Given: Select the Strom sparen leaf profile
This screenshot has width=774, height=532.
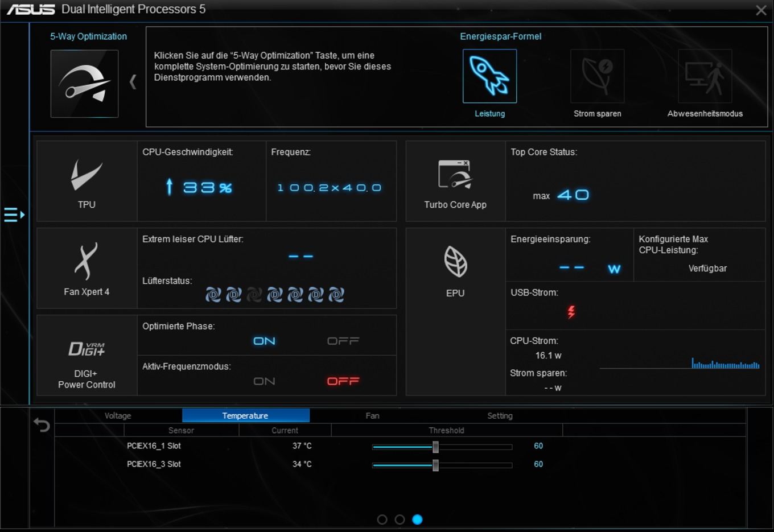Looking at the screenshot, I should point(597,76).
